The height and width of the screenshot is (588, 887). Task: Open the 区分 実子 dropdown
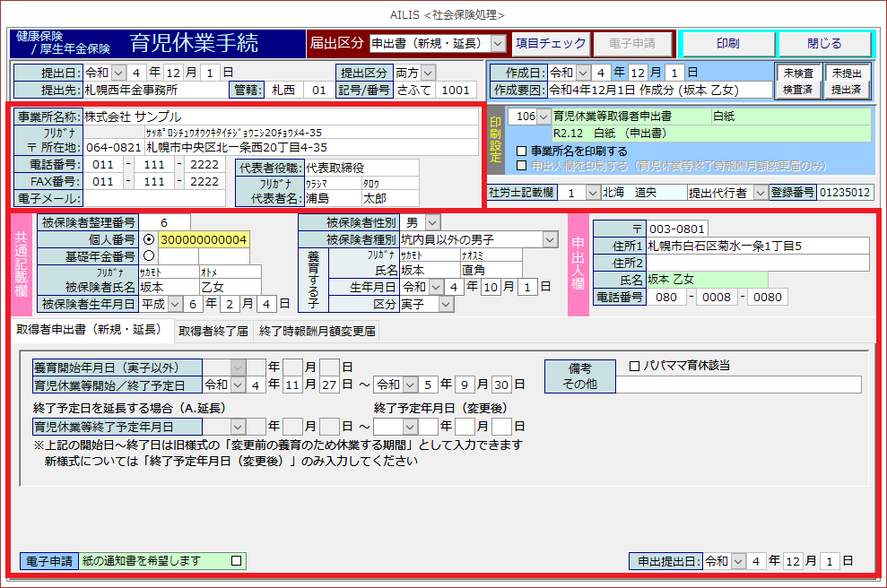(x=446, y=305)
